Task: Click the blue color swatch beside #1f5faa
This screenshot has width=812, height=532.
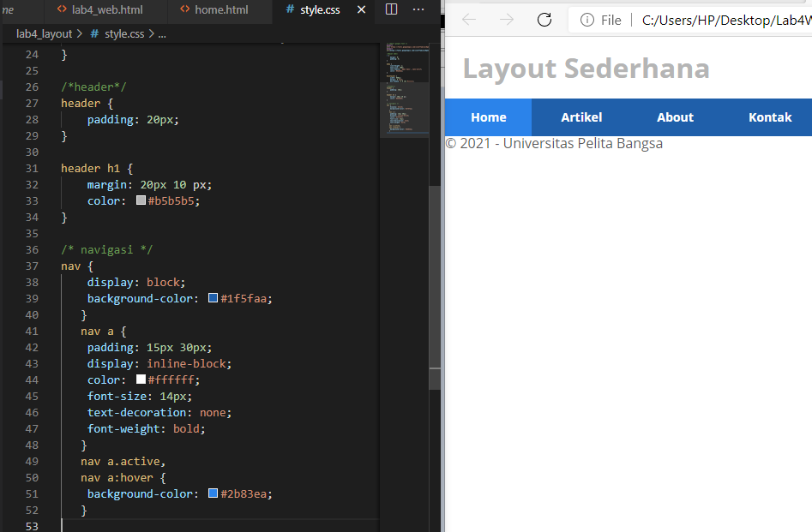Action: (x=213, y=298)
